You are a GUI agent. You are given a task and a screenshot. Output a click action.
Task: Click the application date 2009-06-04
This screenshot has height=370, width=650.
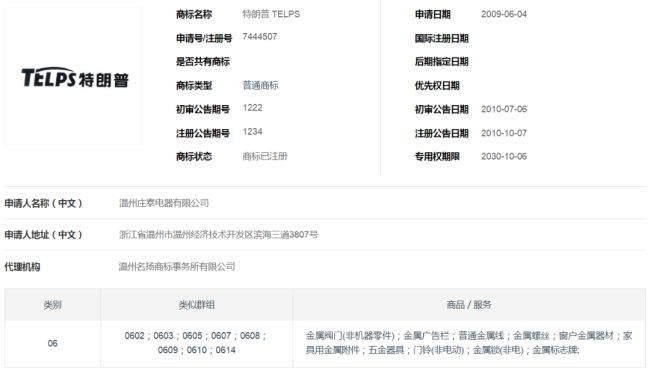(x=504, y=14)
